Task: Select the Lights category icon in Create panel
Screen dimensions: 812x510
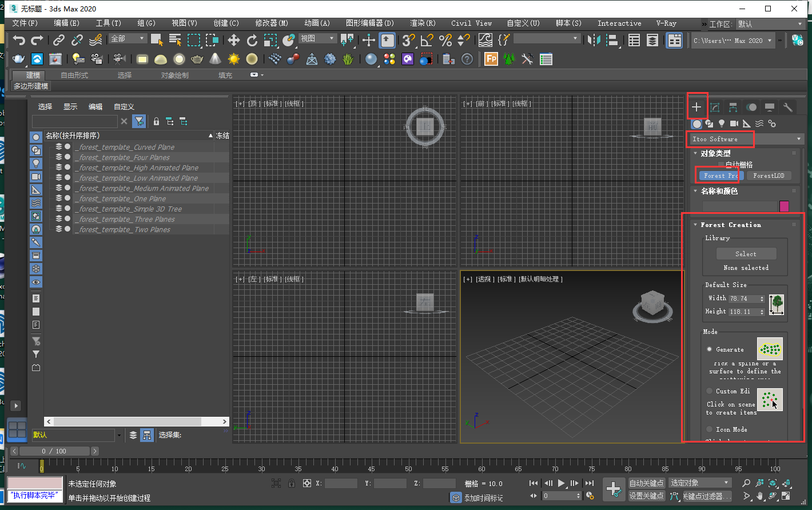Action: 722,123
